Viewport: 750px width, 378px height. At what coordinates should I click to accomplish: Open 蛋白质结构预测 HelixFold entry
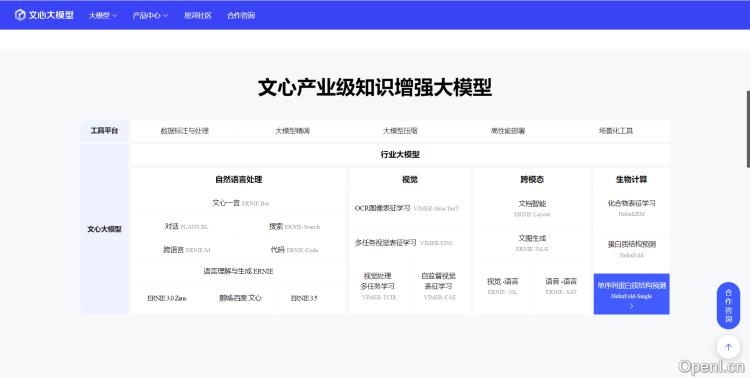pos(631,249)
